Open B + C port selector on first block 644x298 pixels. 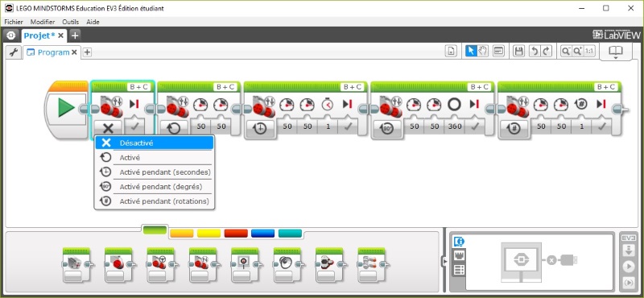(139, 87)
